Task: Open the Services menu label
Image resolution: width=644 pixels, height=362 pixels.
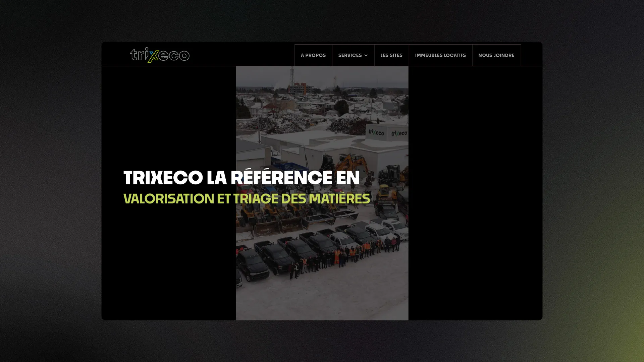Action: coord(350,55)
